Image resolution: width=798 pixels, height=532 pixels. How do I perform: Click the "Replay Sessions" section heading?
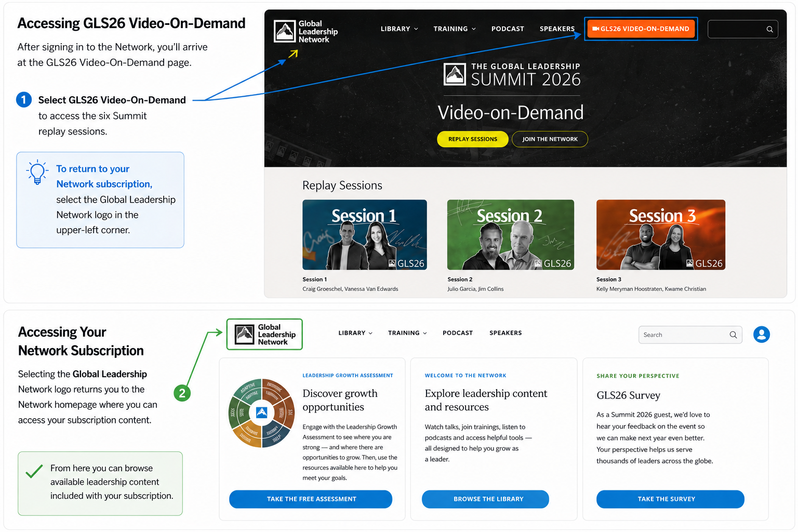tap(342, 185)
